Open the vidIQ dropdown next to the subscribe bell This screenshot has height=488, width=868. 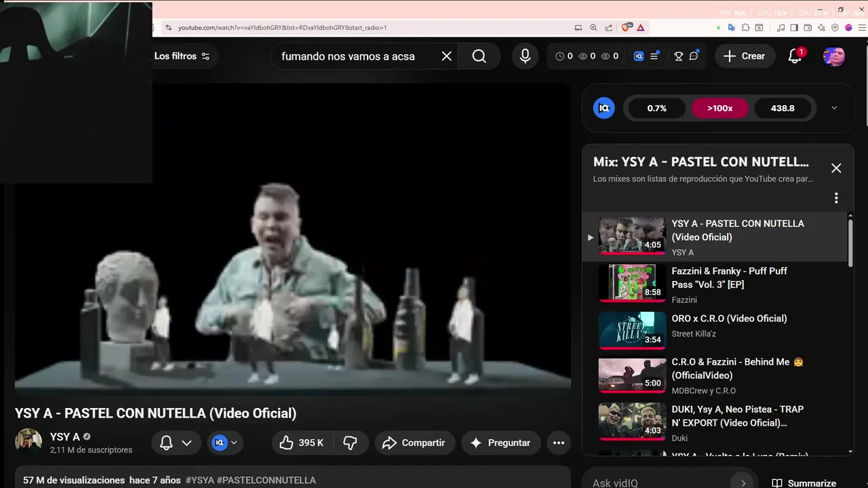[x=226, y=443]
